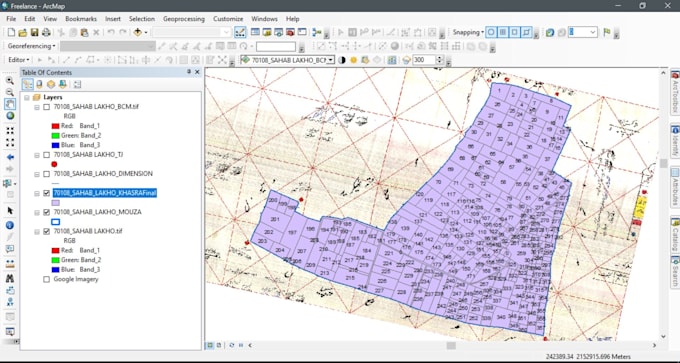680x363 pixels.
Task: Click List By Source icon
Action: (x=39, y=85)
